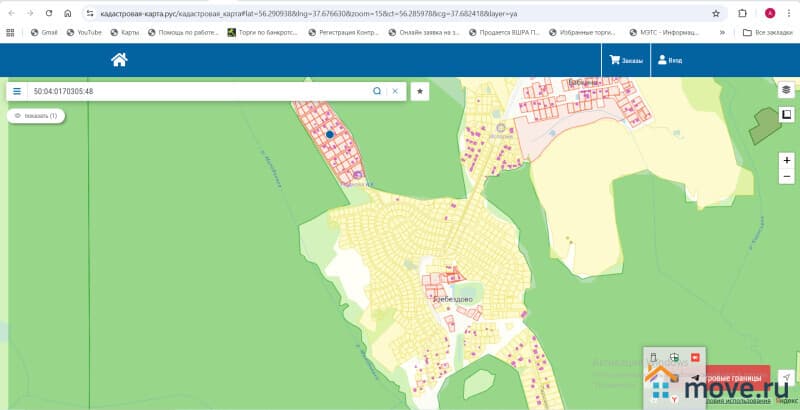Bookmark this page with the star
This screenshot has width=800, height=410.
click(716, 13)
